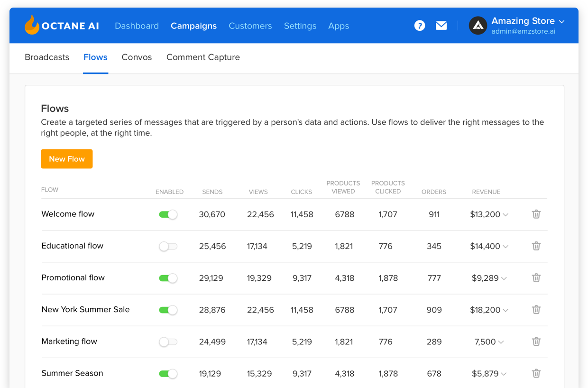Click the New Flow button
Screen dimensions: 588x388
coord(67,159)
